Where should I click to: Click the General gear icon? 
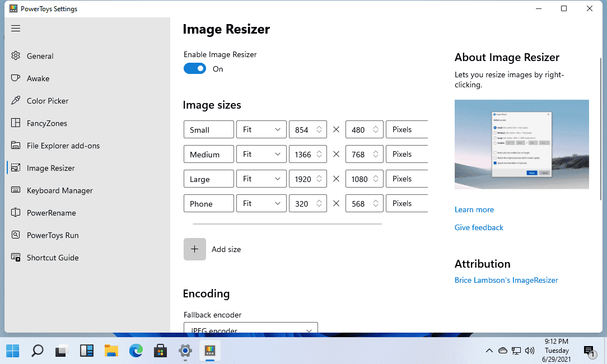(16, 56)
